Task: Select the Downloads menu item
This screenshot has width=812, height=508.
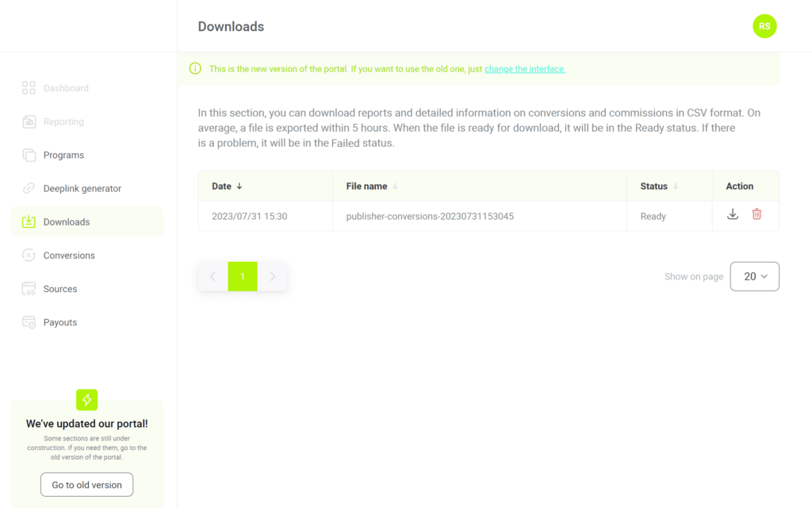Action: coord(67,221)
